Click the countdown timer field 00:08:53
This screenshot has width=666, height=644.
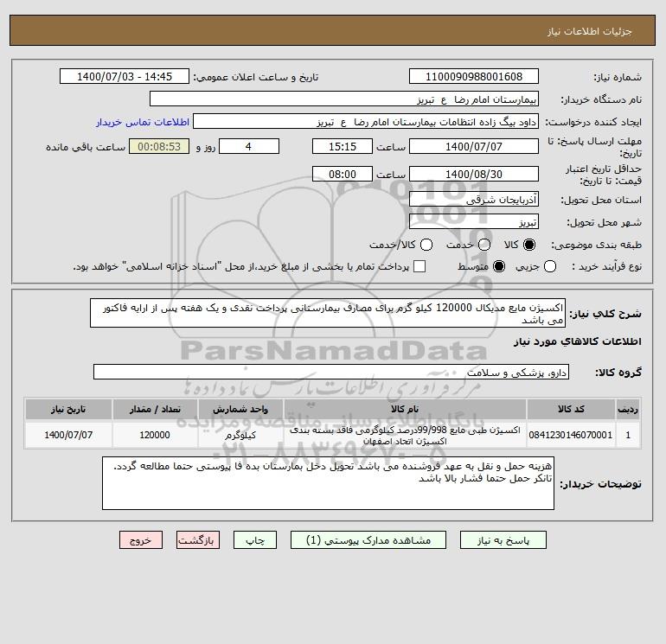coord(159,146)
